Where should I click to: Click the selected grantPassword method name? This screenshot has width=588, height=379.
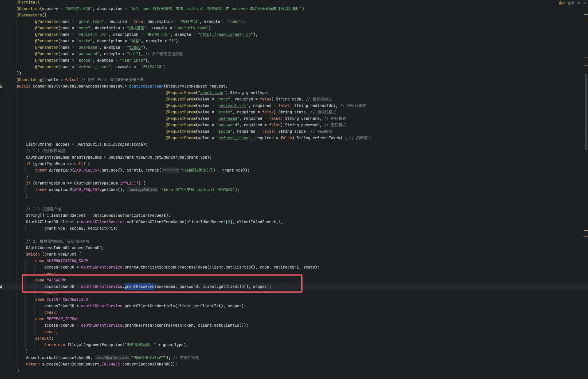tap(139, 287)
